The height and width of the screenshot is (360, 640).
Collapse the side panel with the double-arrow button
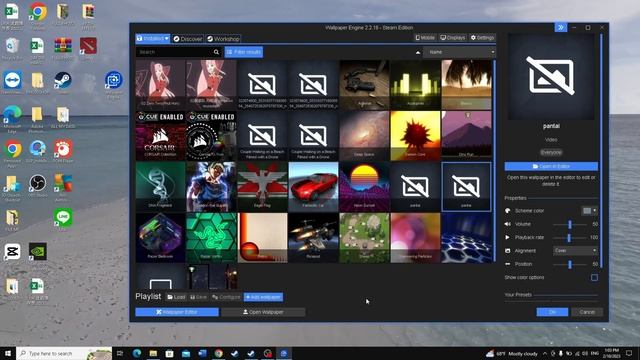(560, 27)
